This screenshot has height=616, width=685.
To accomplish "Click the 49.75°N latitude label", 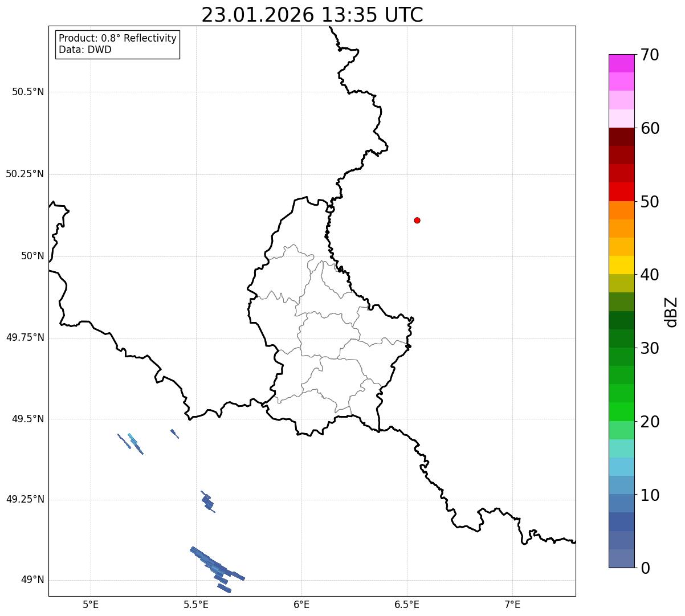I will (25, 337).
